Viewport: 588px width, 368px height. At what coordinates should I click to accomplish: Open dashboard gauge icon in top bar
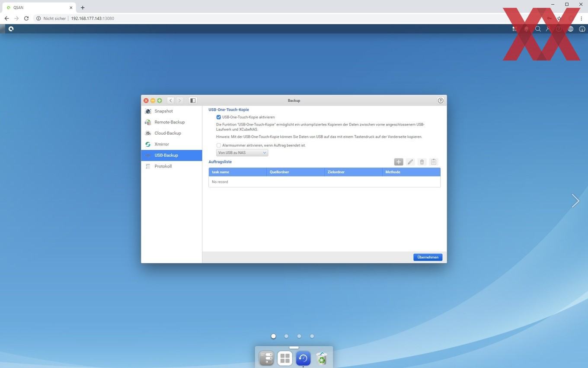click(x=582, y=29)
